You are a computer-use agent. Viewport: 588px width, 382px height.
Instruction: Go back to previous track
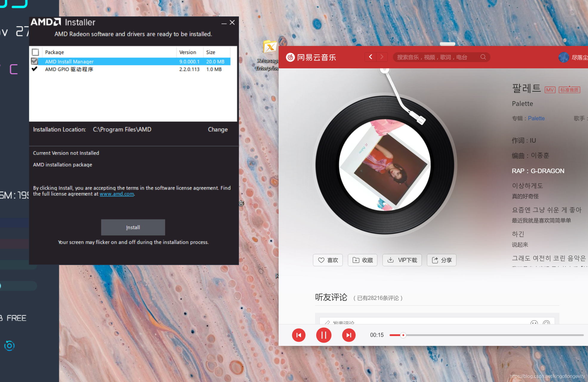pos(299,335)
